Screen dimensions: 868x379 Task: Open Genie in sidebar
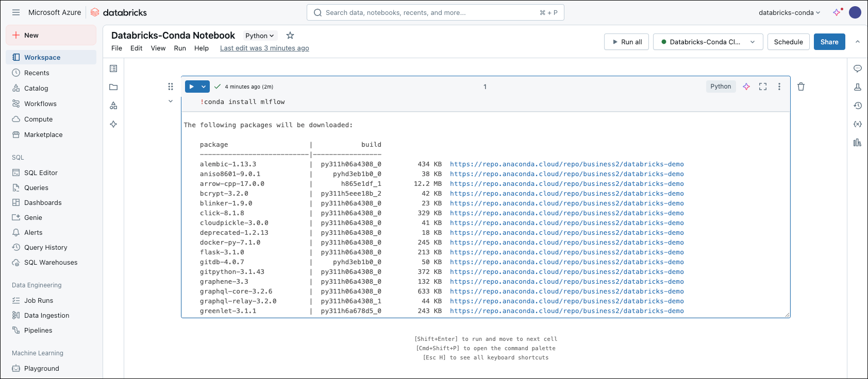[x=51, y=217]
